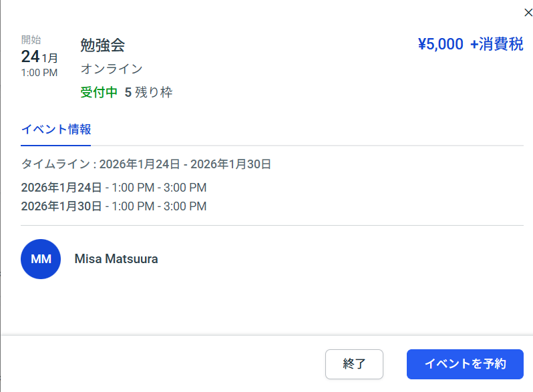The height and width of the screenshot is (392, 533).
Task: Click the 1:00 PM time under start date
Action: 39,72
